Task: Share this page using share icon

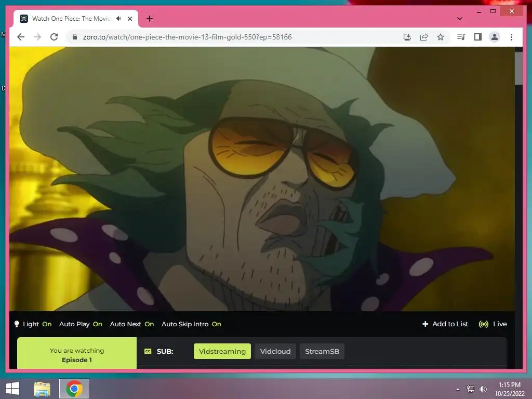Action: point(424,37)
